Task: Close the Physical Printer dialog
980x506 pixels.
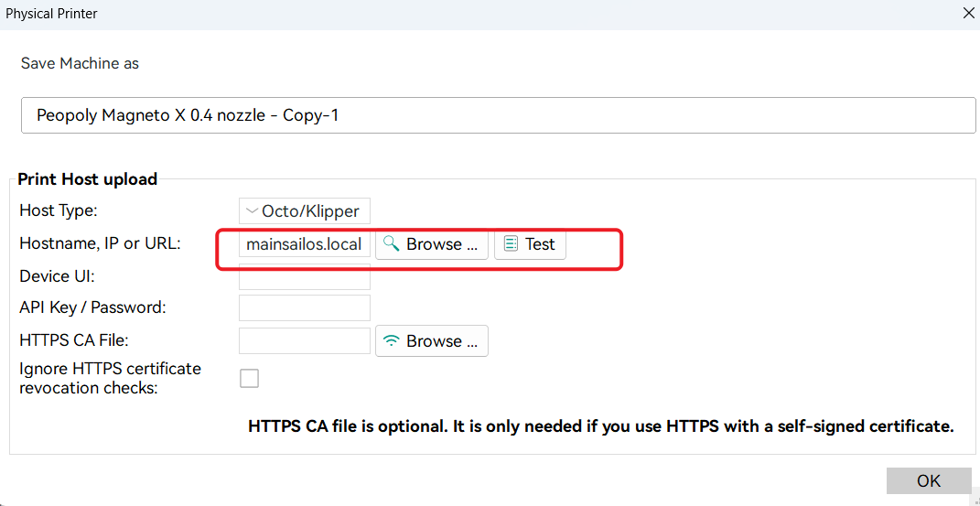Action: tap(968, 13)
